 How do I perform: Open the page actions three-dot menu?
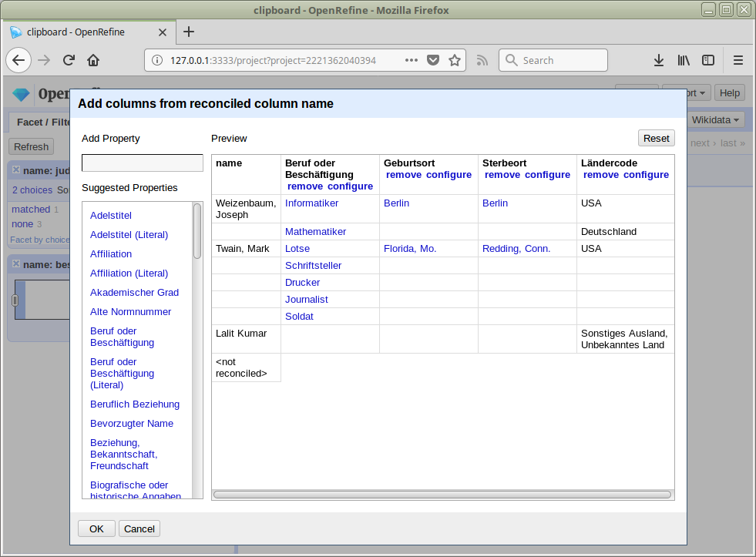tap(412, 60)
